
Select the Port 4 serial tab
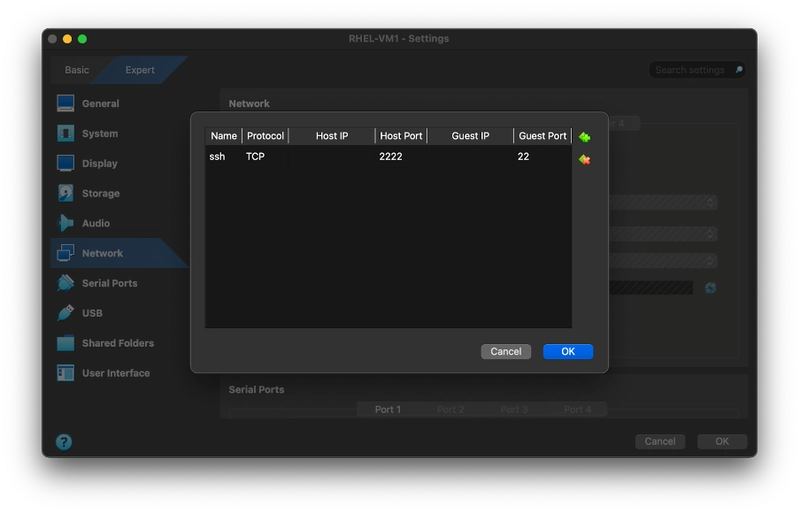[x=577, y=410]
